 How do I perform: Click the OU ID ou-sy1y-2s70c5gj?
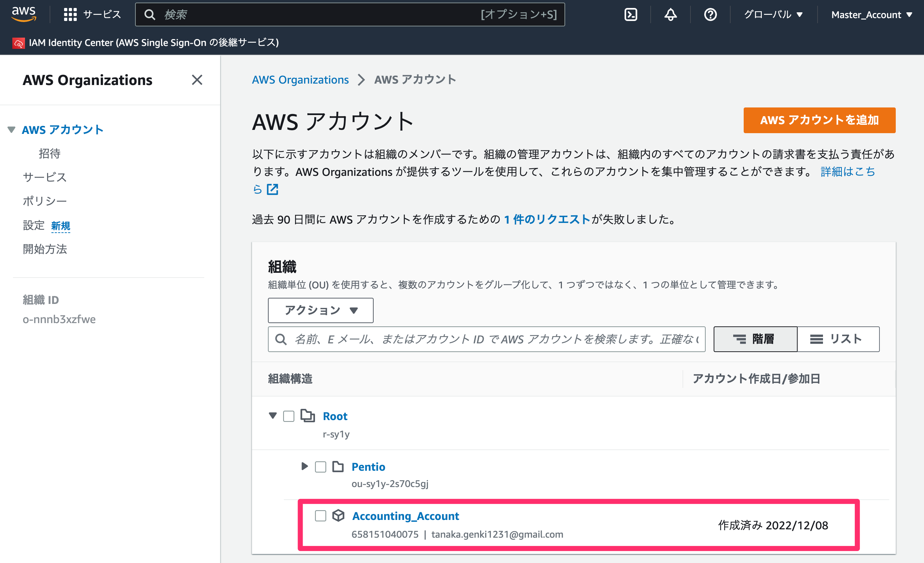[x=390, y=484]
